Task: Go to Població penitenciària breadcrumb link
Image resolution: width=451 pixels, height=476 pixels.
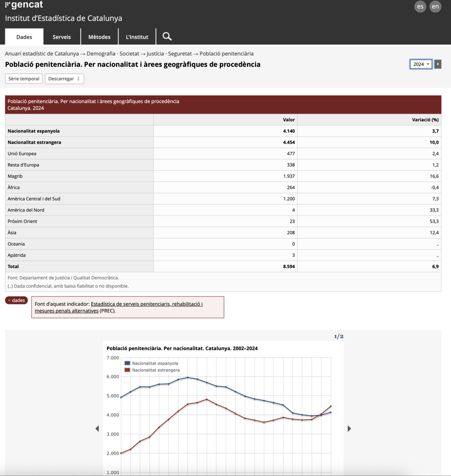Action: pyautogui.click(x=226, y=54)
